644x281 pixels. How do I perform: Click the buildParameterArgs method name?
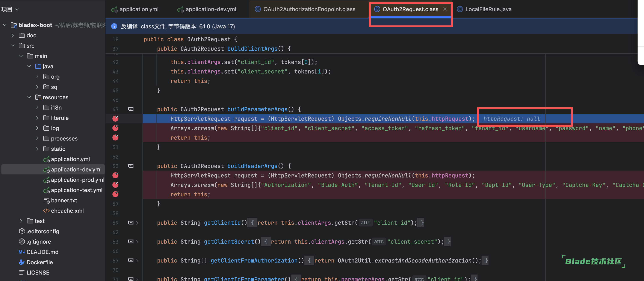(x=257, y=109)
